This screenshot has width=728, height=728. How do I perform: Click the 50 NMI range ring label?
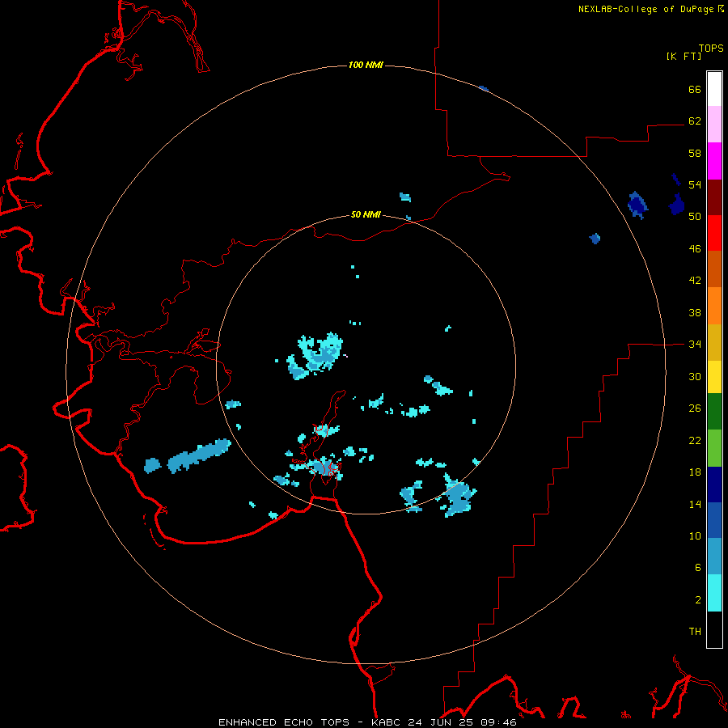366,214
